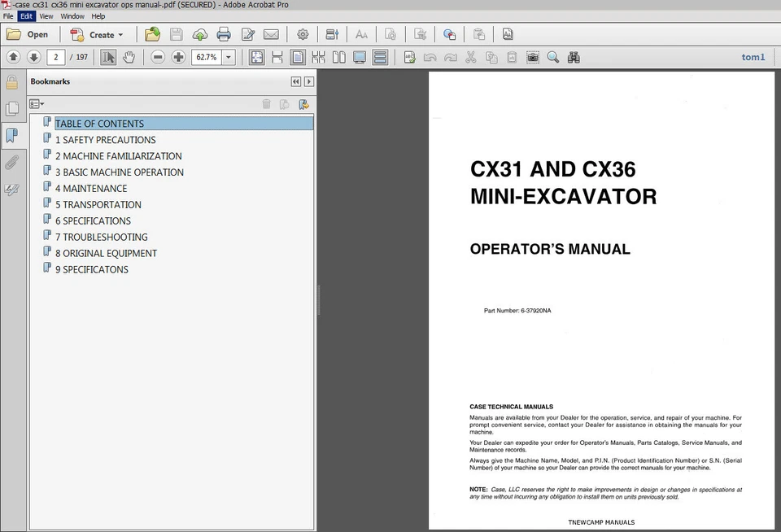Open the bookmark options menu
Image resolution: width=781 pixels, height=532 pixels.
(x=36, y=103)
